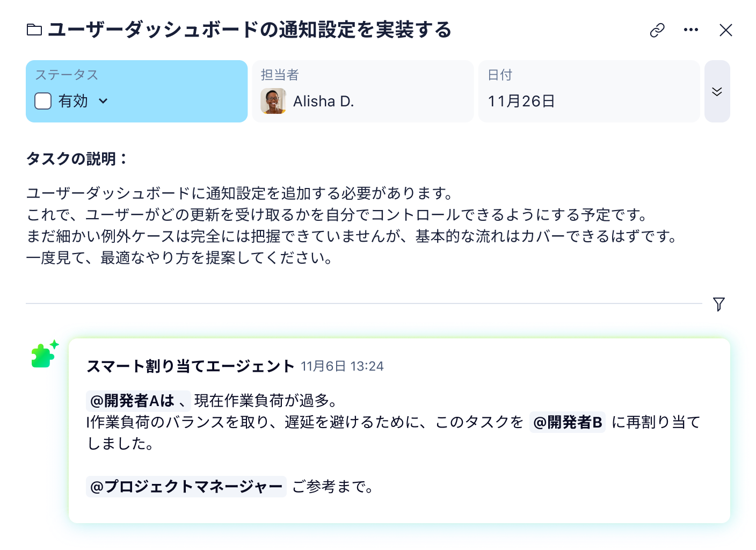Viewport: 756px width, 550px height.
Task: Close the task detail dialog
Action: [x=726, y=30]
